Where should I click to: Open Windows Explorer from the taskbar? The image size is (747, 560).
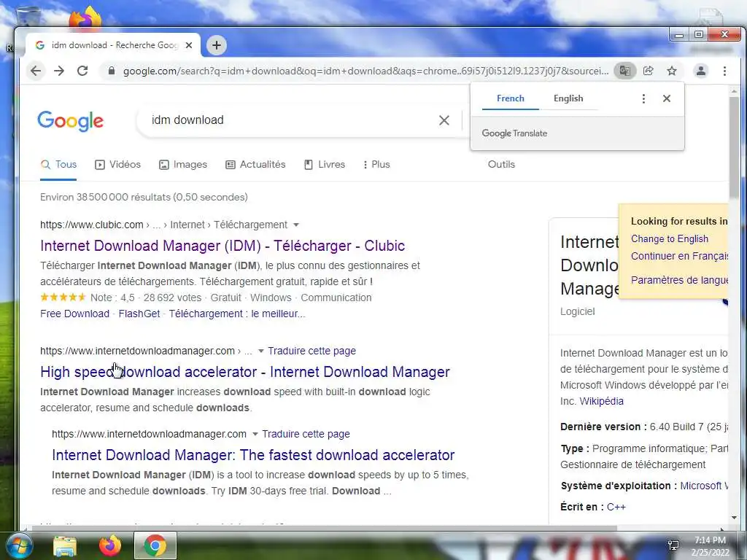(65, 545)
